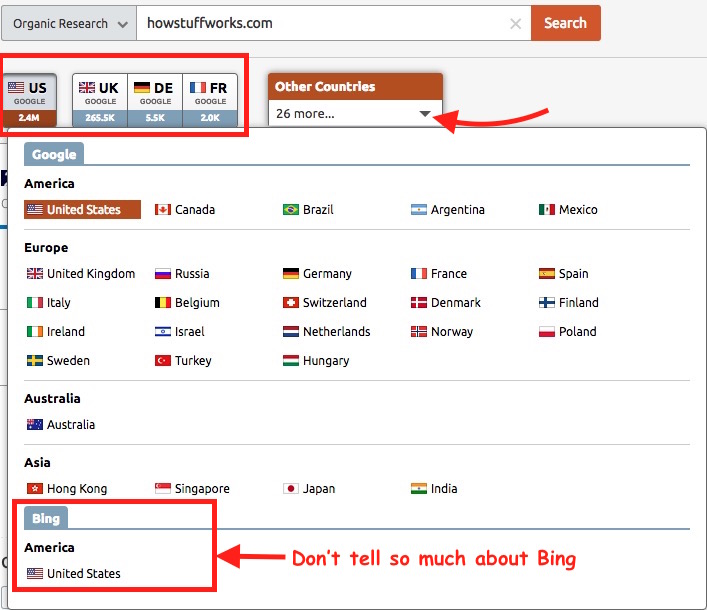
Task: Click the Israel flag icon
Action: [163, 332]
